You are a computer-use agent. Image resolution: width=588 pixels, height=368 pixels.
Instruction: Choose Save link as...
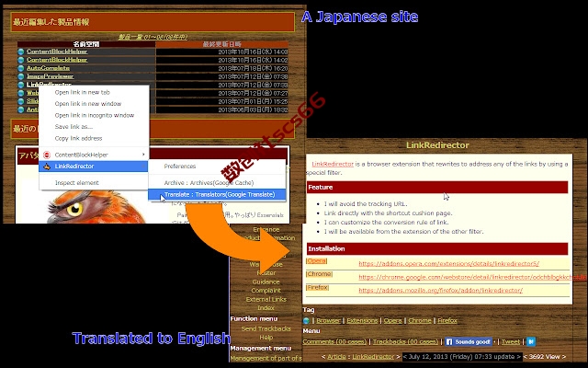click(73, 127)
